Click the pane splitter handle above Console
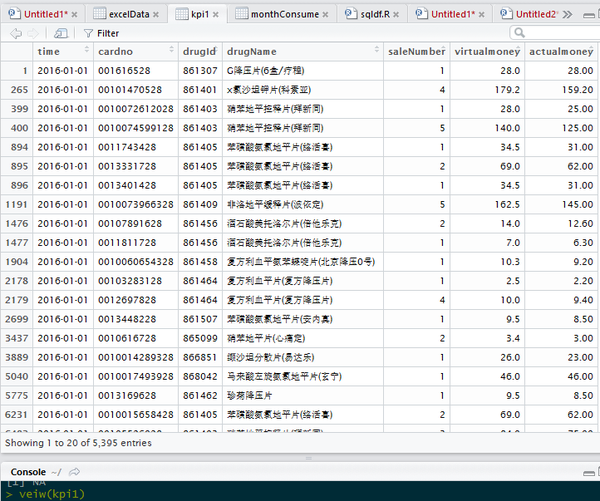 [x=309, y=458]
